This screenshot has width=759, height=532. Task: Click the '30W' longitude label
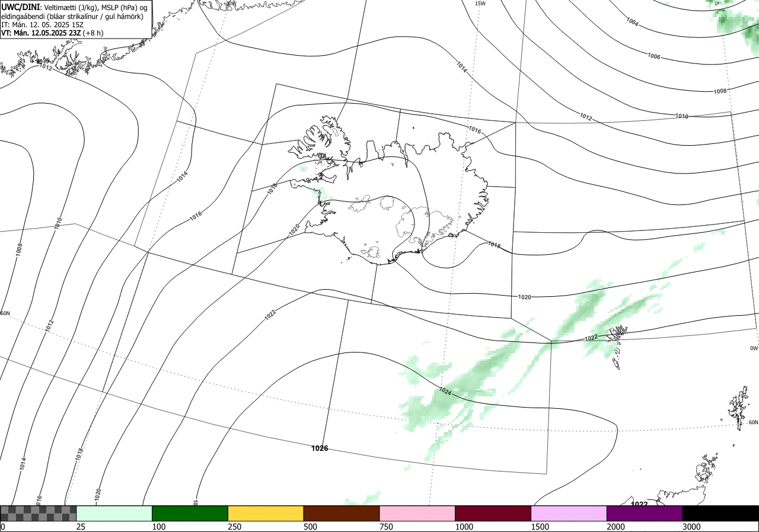231,3
